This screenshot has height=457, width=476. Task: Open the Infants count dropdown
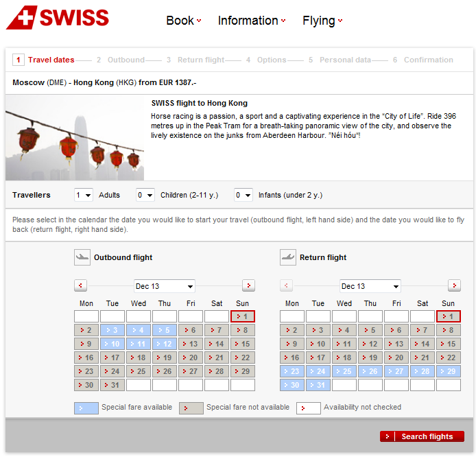point(243,195)
